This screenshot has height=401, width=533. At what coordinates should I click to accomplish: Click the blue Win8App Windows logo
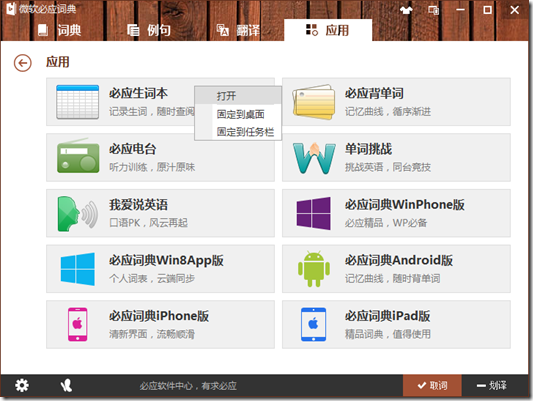pos(78,269)
